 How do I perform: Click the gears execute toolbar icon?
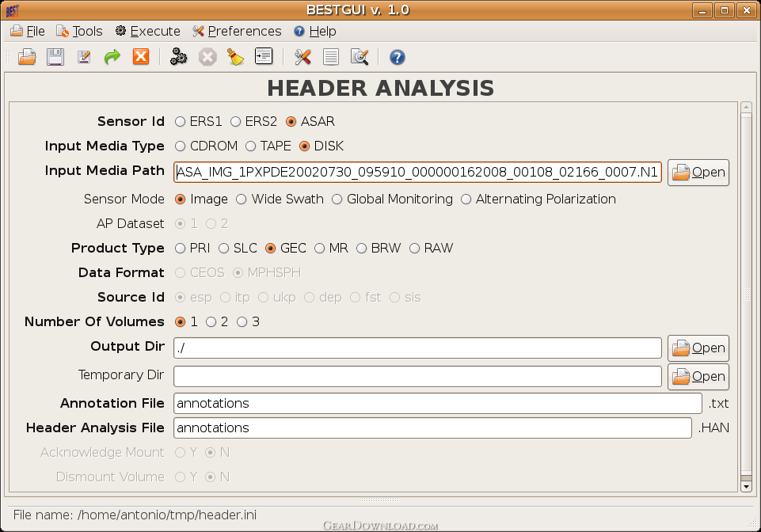(179, 57)
